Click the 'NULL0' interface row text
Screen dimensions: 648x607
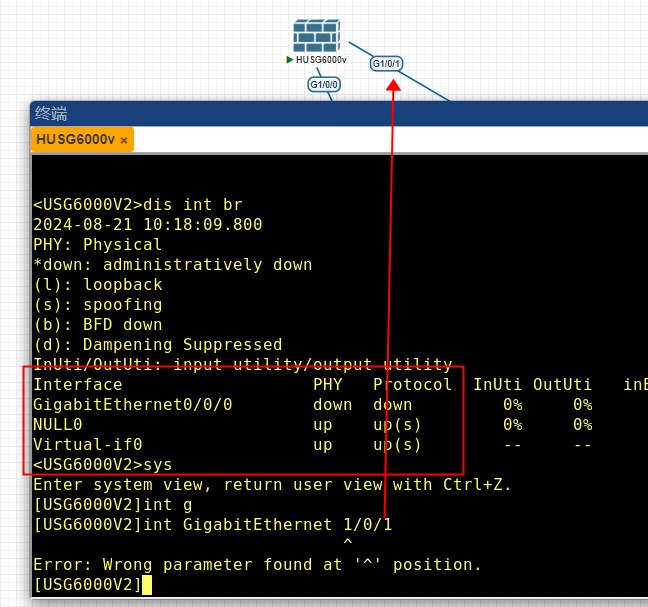[x=57, y=424]
